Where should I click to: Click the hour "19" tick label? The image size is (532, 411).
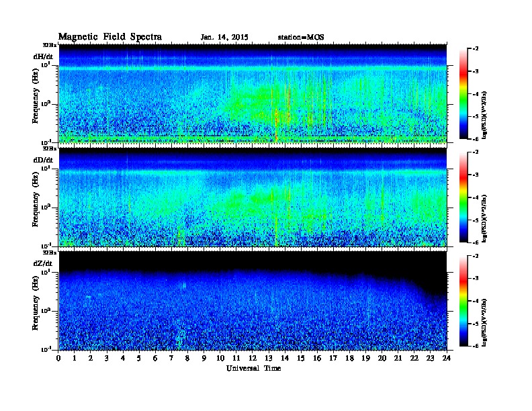365,358
